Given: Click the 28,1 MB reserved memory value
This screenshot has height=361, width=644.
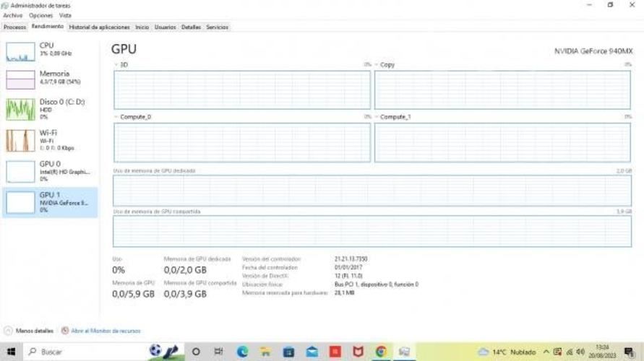Looking at the screenshot, I should point(344,293).
